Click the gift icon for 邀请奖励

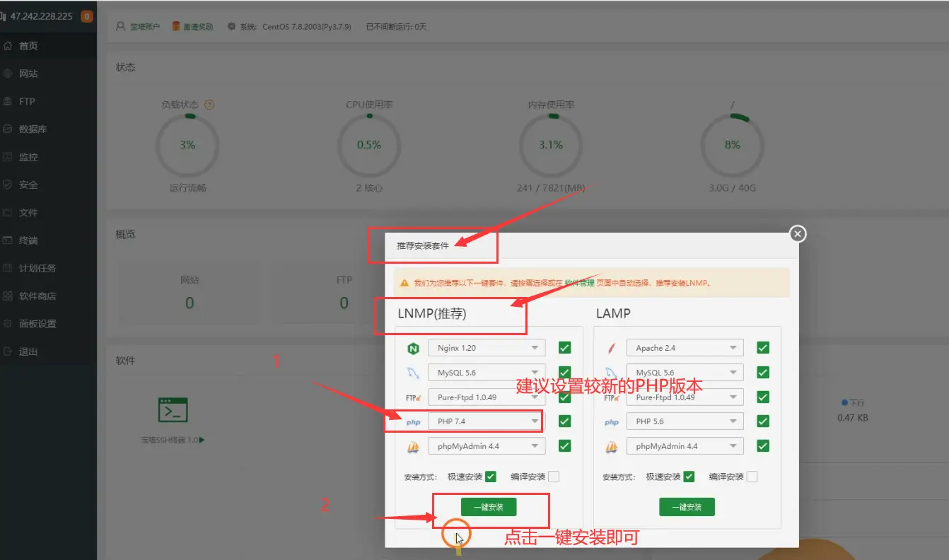click(x=176, y=27)
